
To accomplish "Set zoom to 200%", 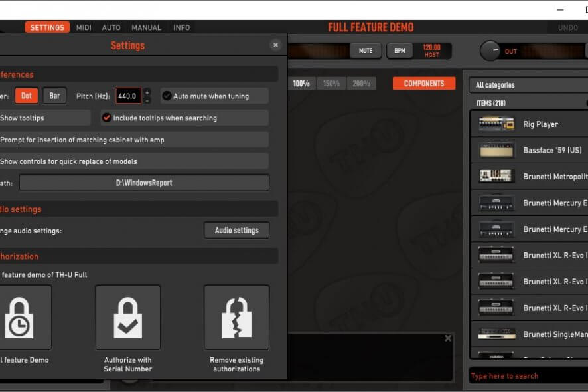I will pos(362,83).
